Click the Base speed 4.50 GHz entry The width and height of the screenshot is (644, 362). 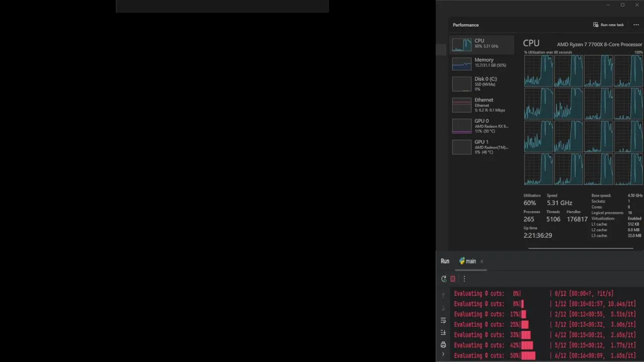(617, 196)
